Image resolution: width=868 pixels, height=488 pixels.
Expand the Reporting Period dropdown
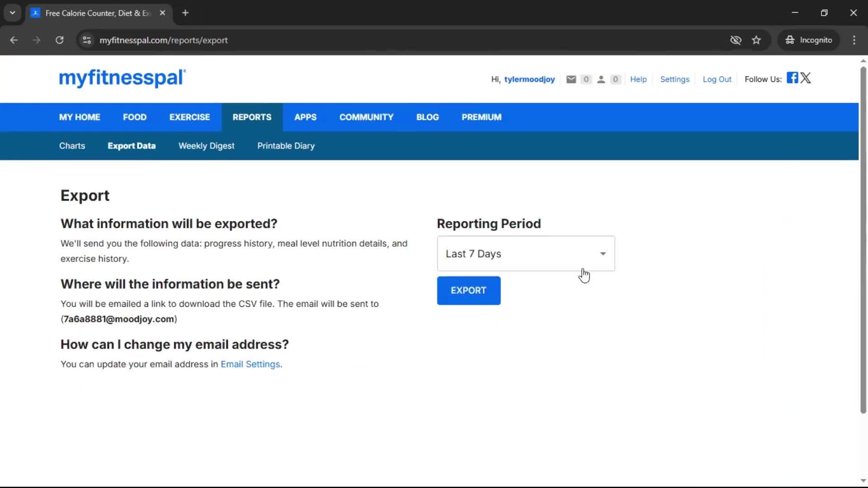[526, 253]
